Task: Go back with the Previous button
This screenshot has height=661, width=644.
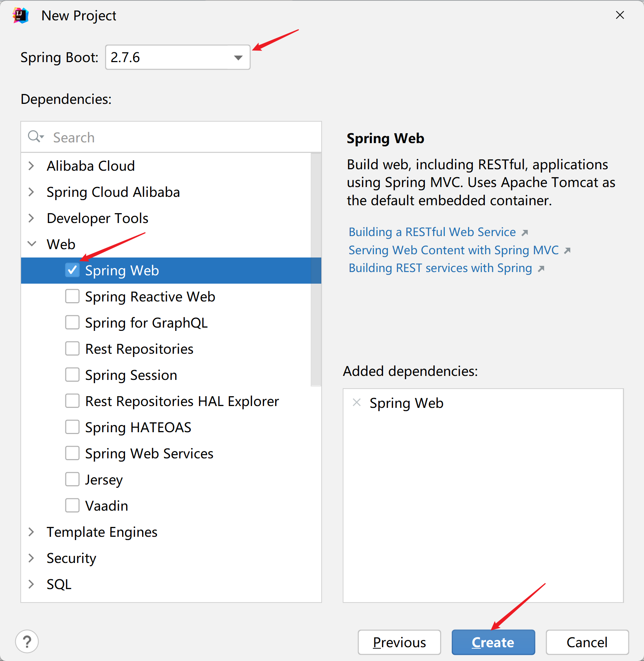Action: click(x=399, y=642)
